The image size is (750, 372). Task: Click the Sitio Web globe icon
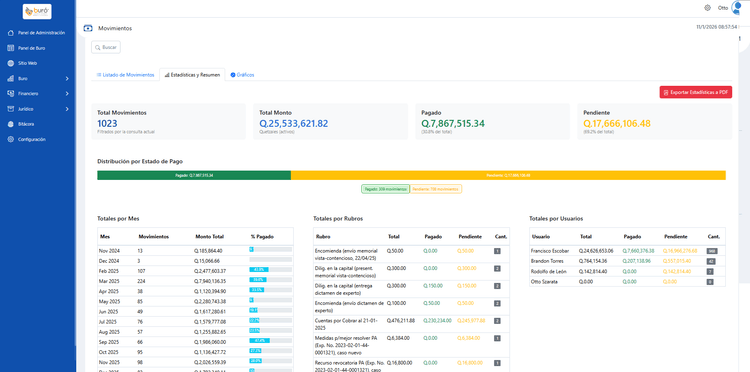(11, 63)
